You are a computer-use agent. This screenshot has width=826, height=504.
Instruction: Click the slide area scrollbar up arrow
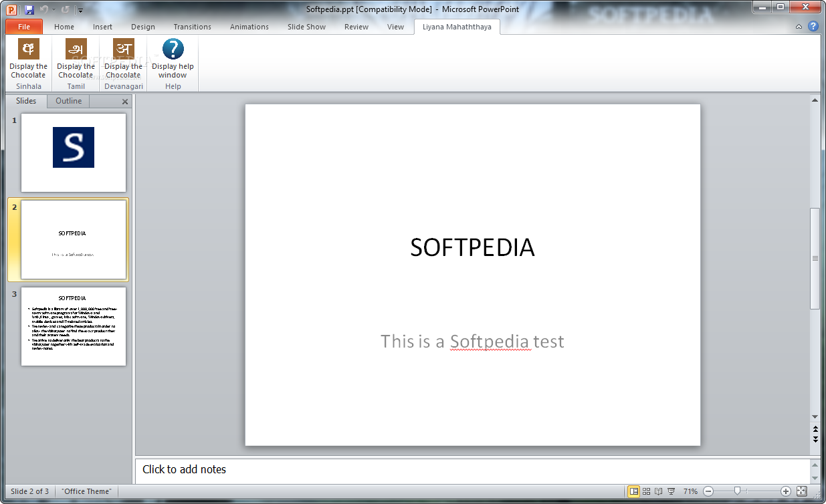tap(815, 100)
